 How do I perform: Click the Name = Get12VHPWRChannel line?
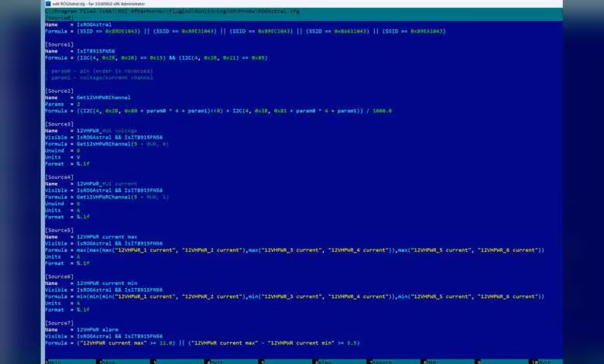pyautogui.click(x=88, y=98)
